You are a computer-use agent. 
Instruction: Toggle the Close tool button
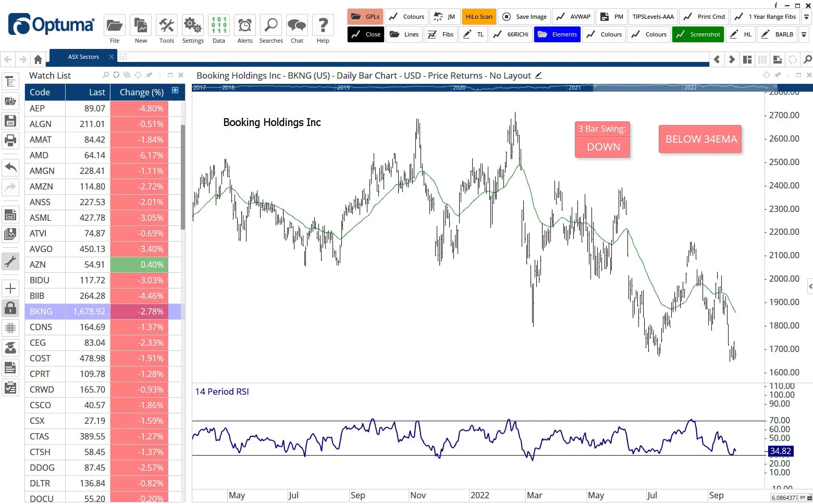365,34
